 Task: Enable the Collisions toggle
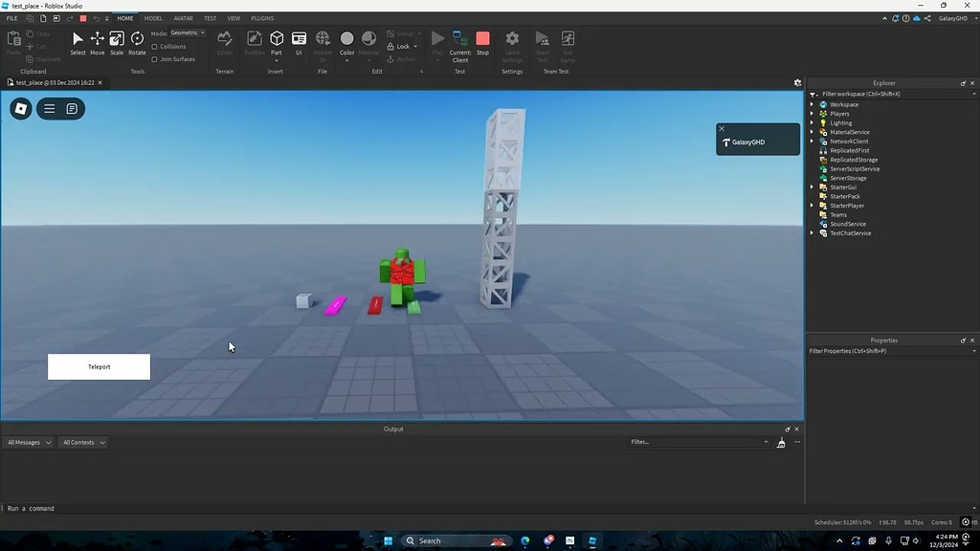coord(156,46)
